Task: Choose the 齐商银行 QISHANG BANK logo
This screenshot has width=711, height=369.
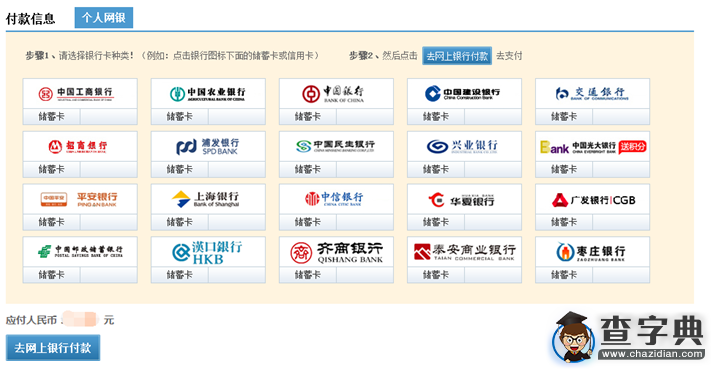Action: [336, 251]
